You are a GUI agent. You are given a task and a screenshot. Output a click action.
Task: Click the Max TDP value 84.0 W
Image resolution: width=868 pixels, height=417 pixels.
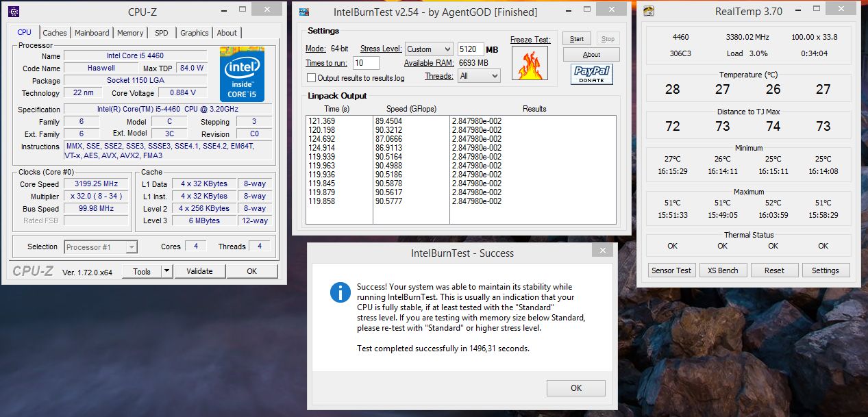click(x=191, y=68)
